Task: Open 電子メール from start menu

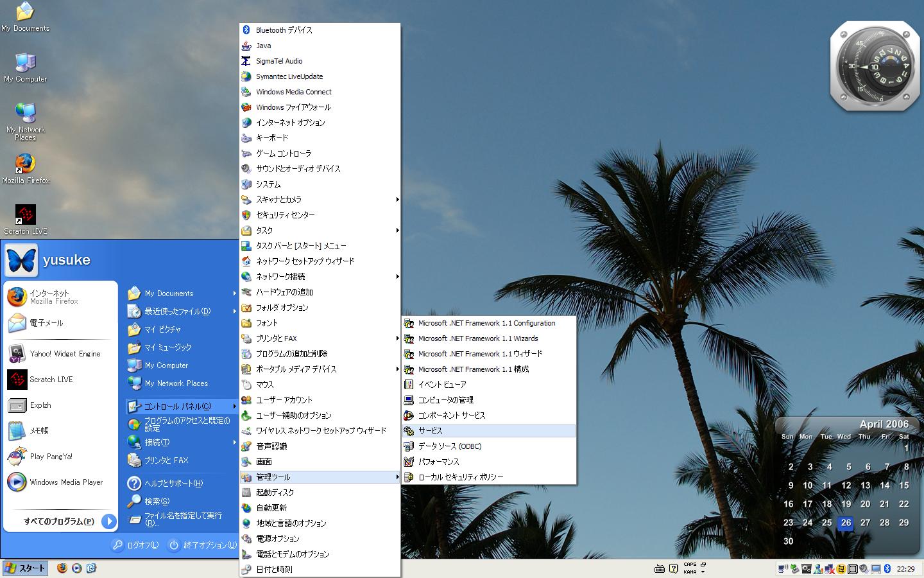Action: (x=61, y=323)
